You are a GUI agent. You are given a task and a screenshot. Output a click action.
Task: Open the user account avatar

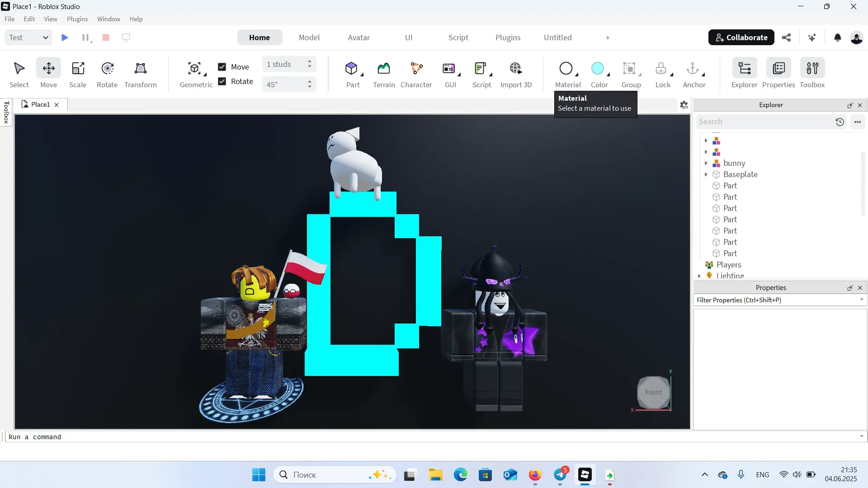[x=856, y=38]
